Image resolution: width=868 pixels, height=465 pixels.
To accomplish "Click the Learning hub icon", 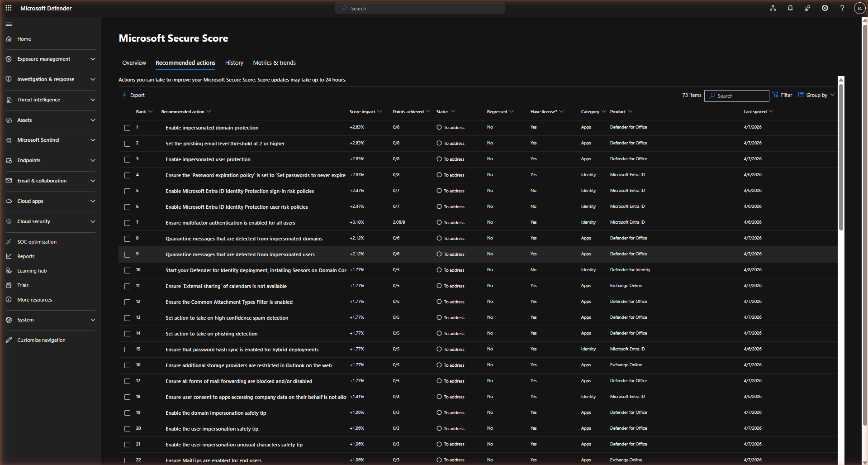I will tap(9, 271).
